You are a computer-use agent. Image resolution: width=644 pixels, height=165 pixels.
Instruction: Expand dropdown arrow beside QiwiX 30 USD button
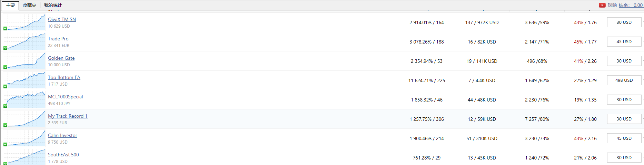point(643,22)
